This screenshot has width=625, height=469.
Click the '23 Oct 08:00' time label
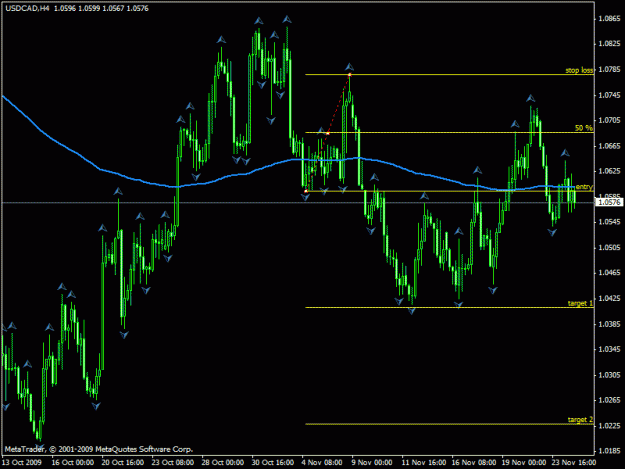(x=173, y=463)
